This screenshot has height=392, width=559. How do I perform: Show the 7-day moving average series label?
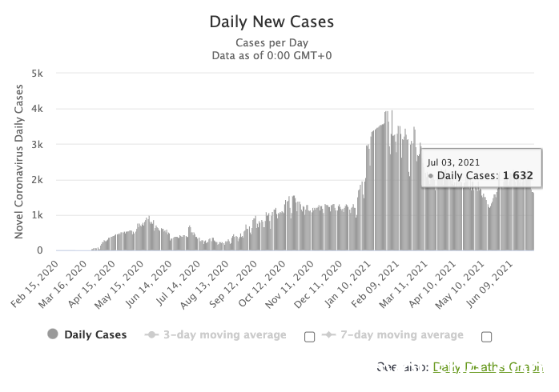402,334
